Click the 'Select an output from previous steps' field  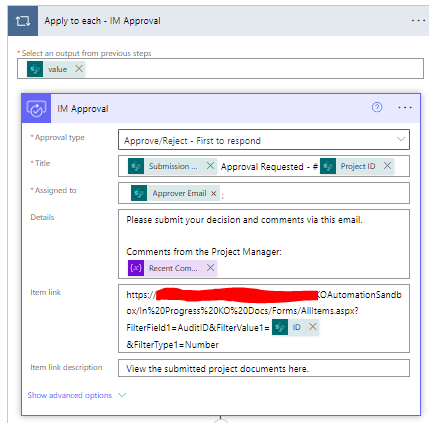click(220, 69)
